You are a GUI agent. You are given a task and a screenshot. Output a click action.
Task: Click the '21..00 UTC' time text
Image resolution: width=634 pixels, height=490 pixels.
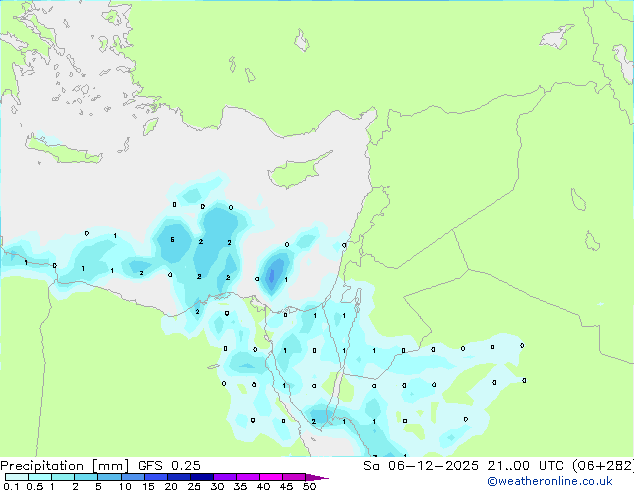[525, 466]
